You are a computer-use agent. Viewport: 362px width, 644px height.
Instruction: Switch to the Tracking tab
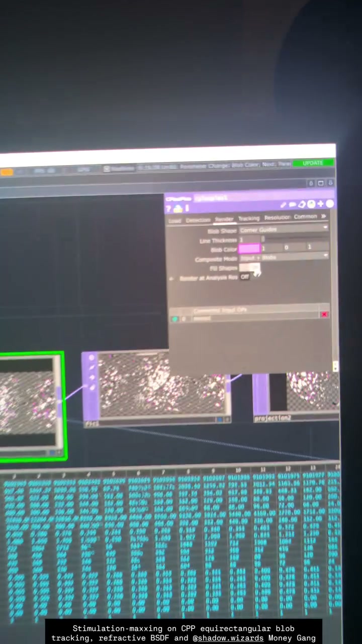pos(249,218)
